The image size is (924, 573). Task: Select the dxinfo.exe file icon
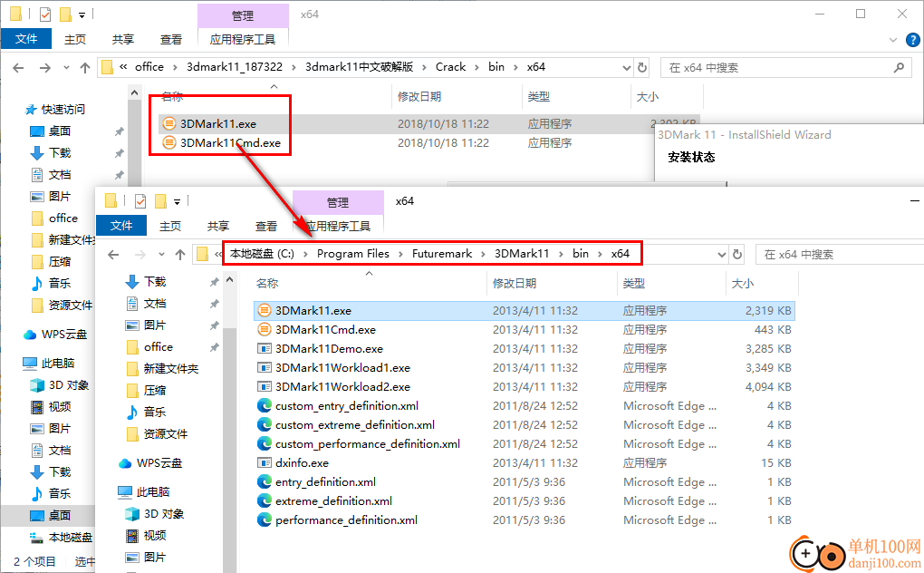(x=265, y=462)
